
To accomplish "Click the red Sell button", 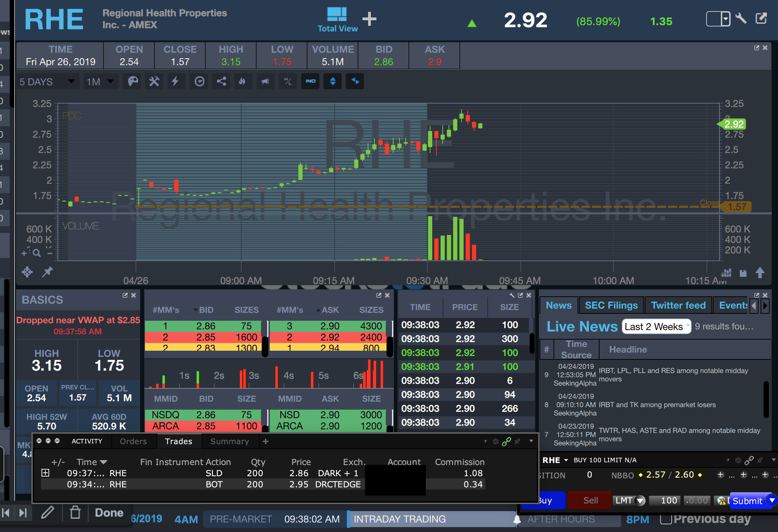I will [x=590, y=501].
